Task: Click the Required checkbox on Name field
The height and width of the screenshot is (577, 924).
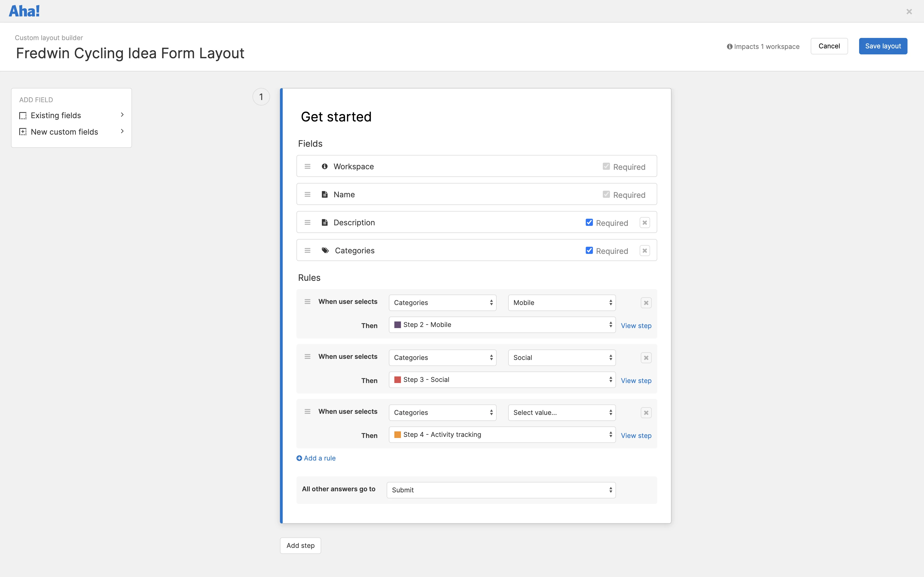Action: coord(606,195)
